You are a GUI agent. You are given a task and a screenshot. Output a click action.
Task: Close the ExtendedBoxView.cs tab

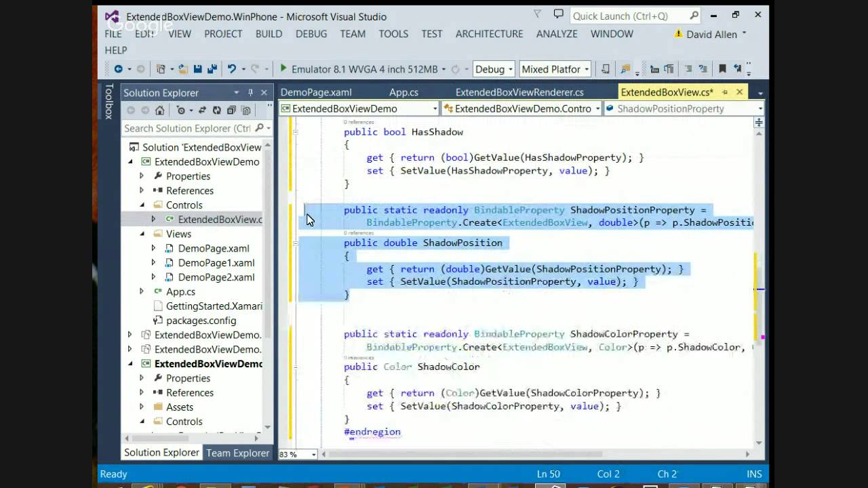[x=739, y=92]
